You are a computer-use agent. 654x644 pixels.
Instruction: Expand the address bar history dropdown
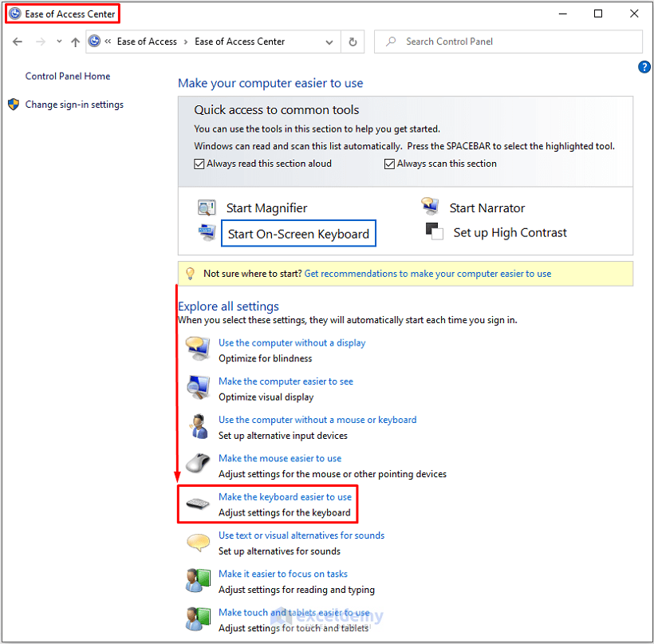tap(329, 42)
